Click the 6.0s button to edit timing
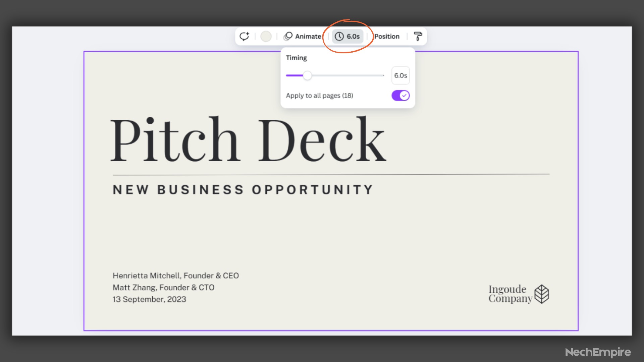This screenshot has height=362, width=644. (x=347, y=36)
